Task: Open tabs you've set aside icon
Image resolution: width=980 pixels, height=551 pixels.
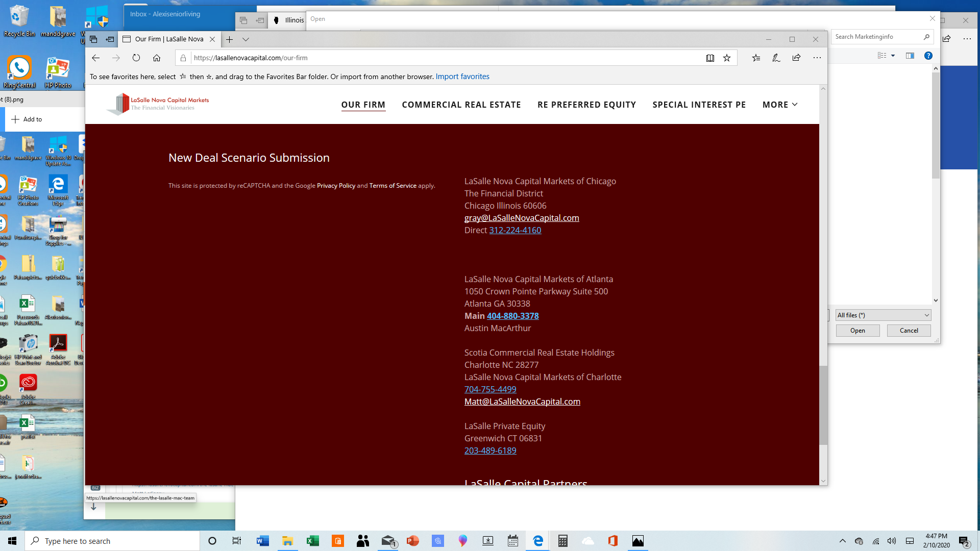Action: click(93, 39)
